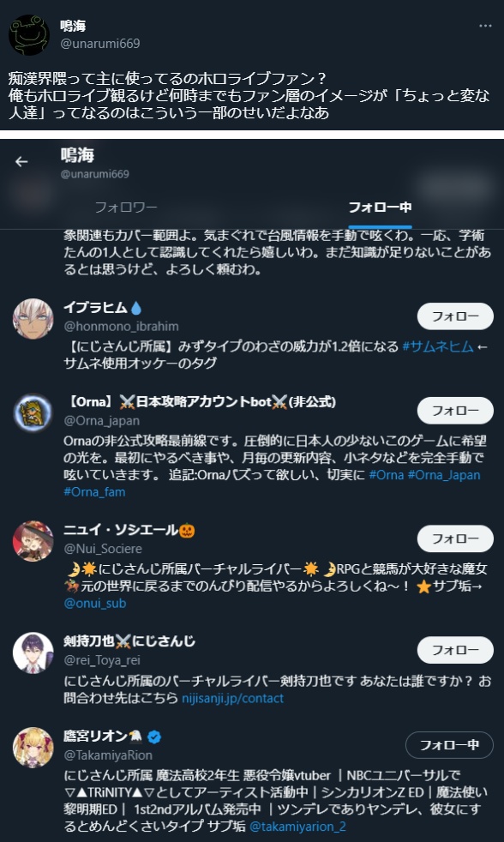Open the @onui_sub account link
This screenshot has height=842, width=504.
point(95,604)
